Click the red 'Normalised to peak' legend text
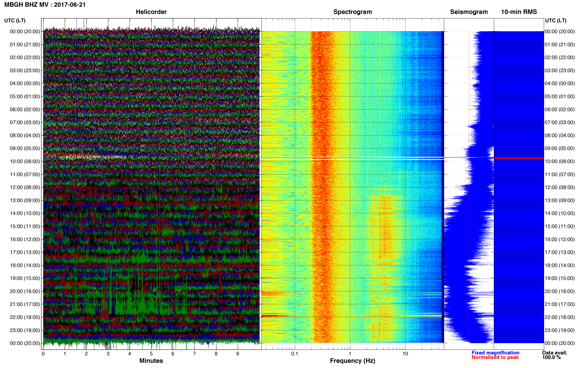Viewport: 588px width, 368px height. (x=495, y=357)
